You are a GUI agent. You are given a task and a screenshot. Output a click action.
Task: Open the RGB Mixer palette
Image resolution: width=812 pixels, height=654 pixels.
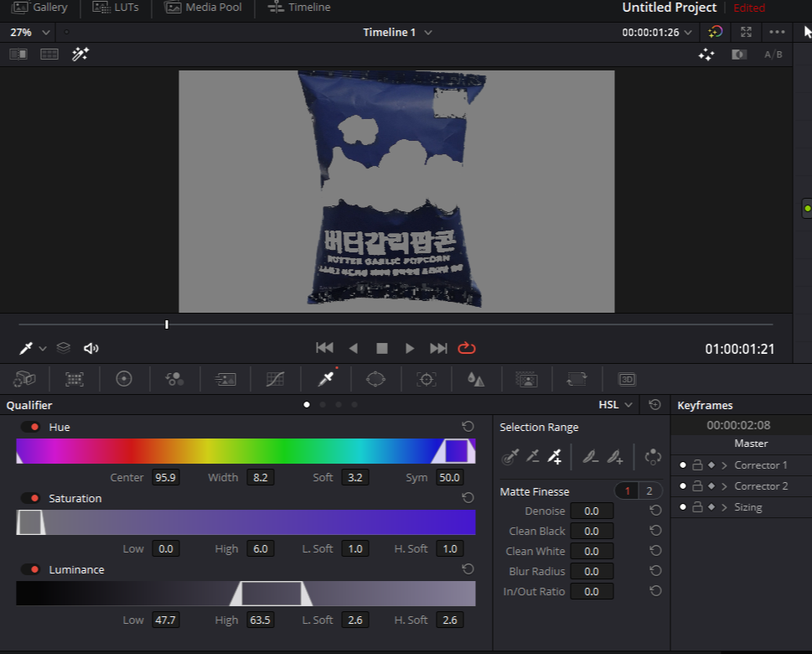click(174, 379)
